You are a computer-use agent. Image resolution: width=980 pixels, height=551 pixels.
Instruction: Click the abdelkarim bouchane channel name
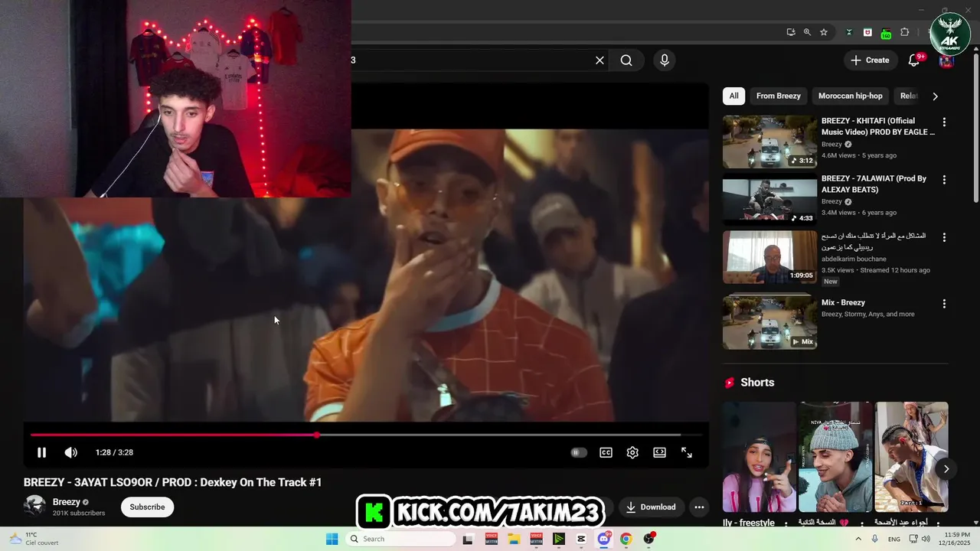click(x=854, y=259)
